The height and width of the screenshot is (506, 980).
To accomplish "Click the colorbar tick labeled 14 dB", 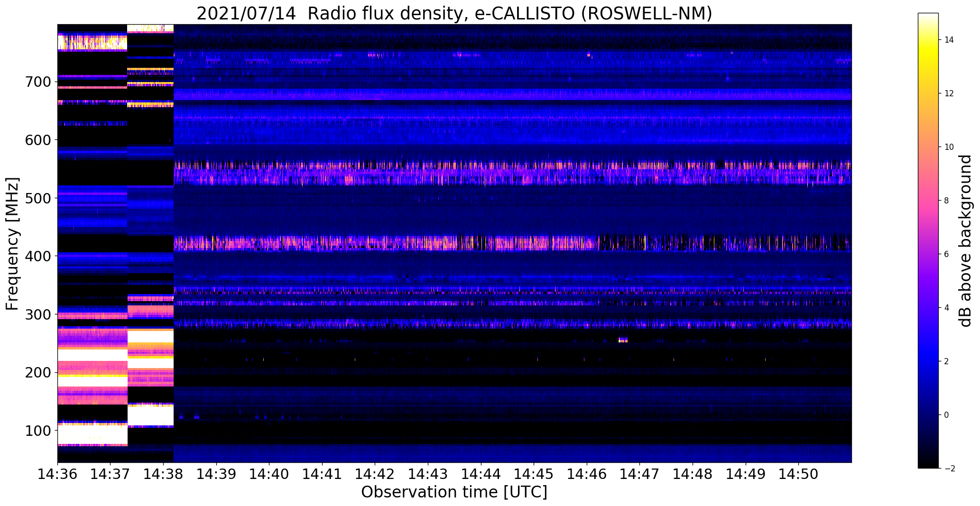I will (949, 40).
